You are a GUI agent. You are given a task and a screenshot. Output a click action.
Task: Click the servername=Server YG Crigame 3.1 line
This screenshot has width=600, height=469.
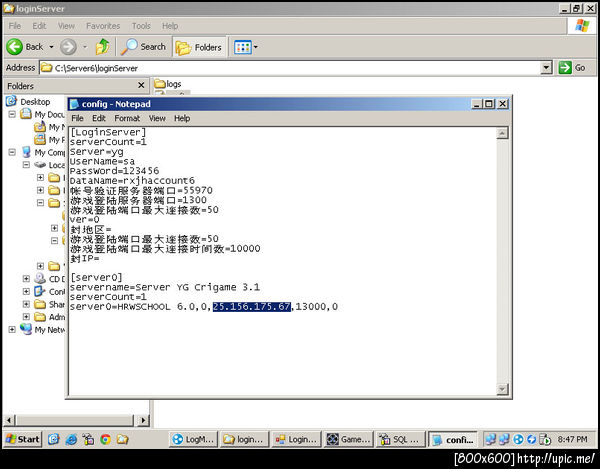(165, 287)
